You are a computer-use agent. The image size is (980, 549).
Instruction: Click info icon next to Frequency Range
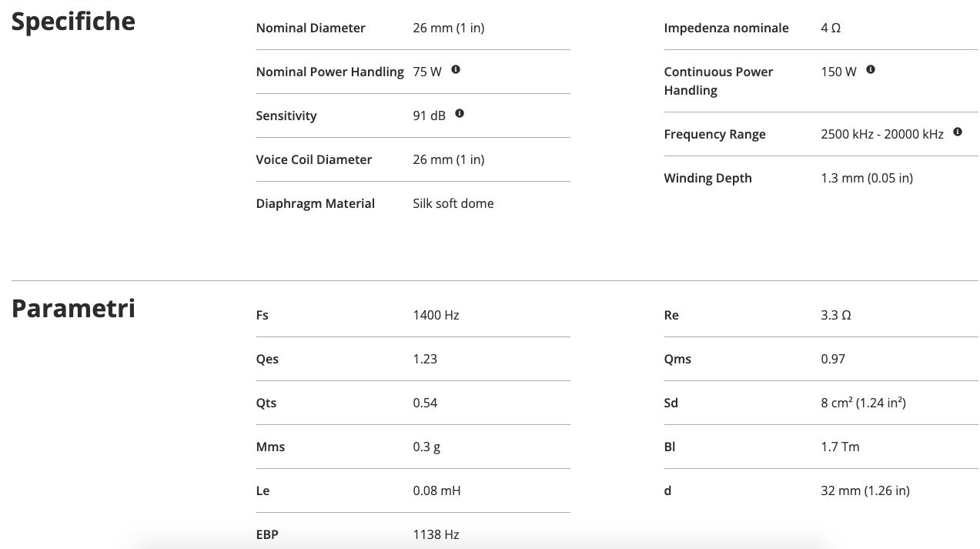(x=958, y=132)
